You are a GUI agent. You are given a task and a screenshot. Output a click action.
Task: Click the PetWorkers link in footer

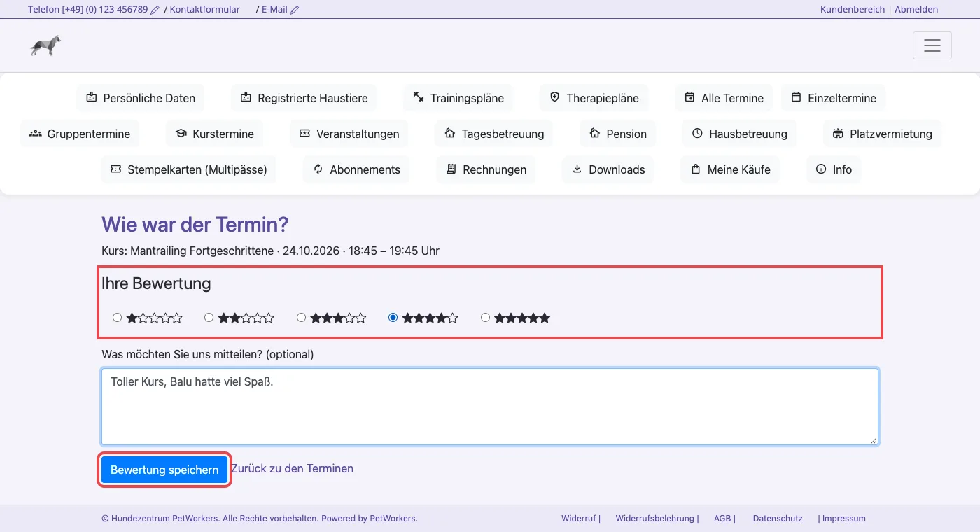click(x=393, y=519)
